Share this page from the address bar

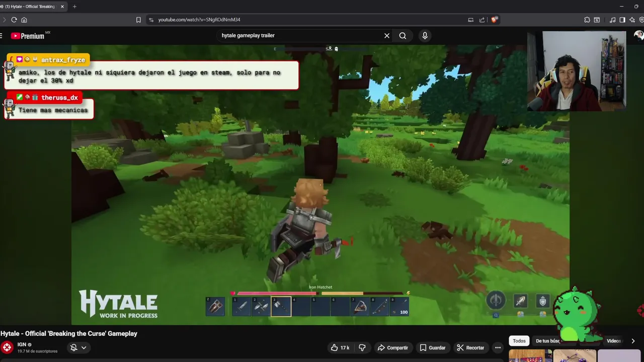(482, 20)
